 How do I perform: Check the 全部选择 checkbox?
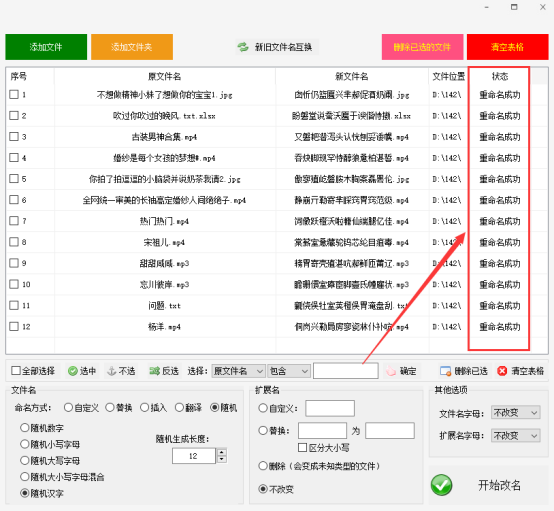coord(16,370)
